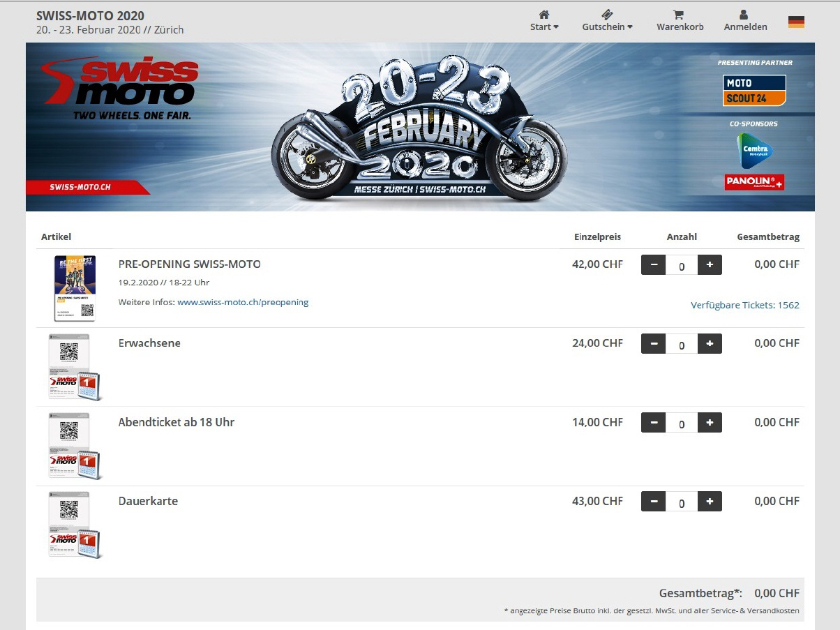This screenshot has width=840, height=630.
Task: Click the 42,00 CHF unit price
Action: tap(597, 264)
